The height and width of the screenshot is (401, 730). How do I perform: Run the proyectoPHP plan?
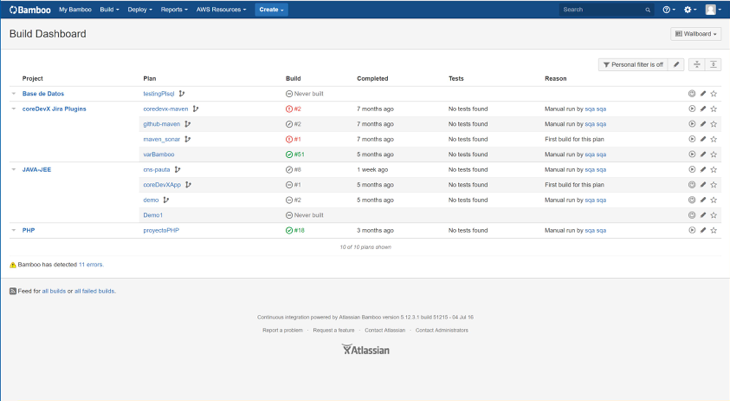tap(692, 230)
